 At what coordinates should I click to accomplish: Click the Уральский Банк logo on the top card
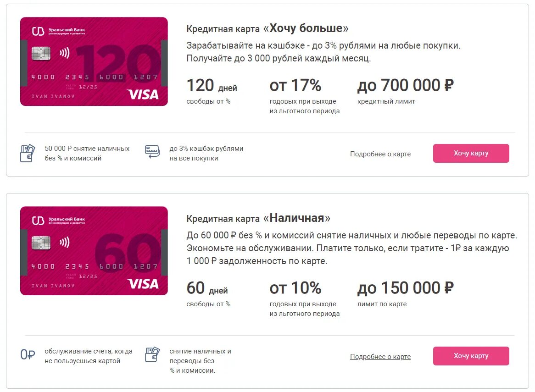tap(58, 31)
